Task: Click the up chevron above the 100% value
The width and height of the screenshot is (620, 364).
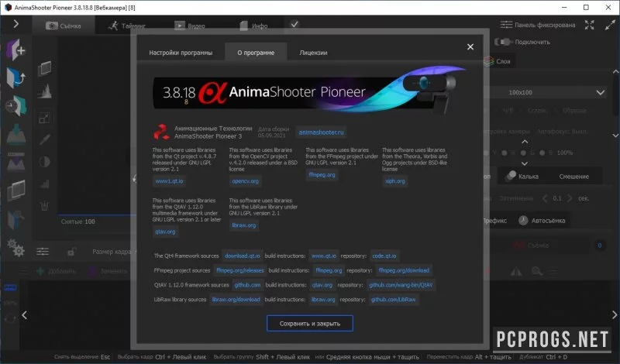Action: 525,142
